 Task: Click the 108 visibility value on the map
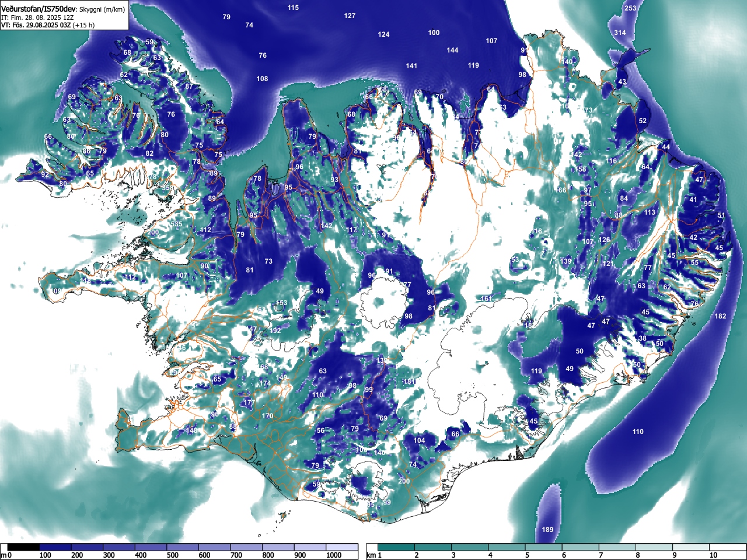coord(262,79)
